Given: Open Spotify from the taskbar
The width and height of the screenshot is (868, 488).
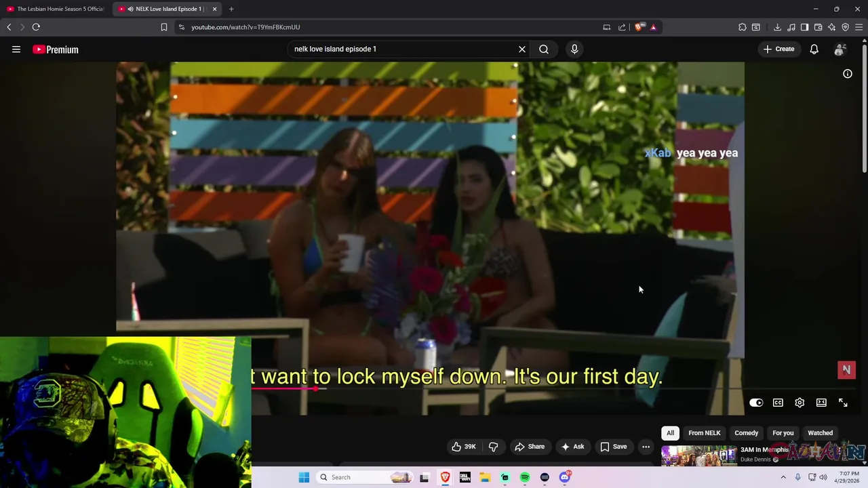Looking at the screenshot, I should tap(525, 477).
